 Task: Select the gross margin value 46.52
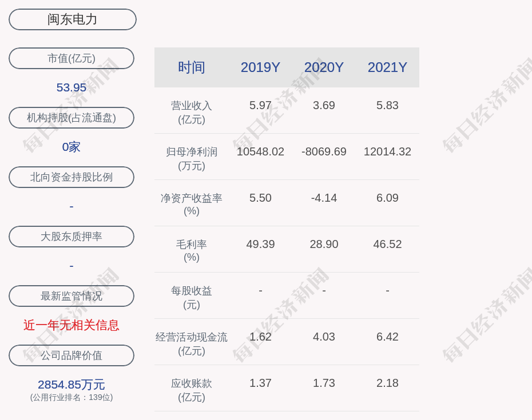[387, 244]
